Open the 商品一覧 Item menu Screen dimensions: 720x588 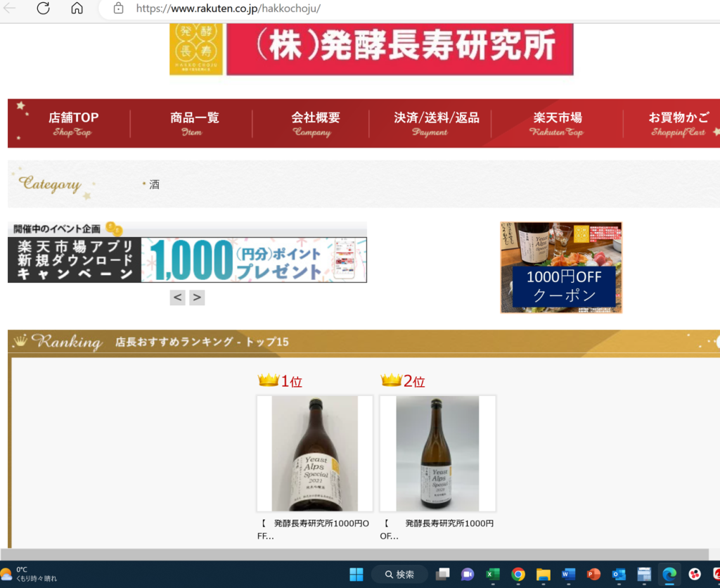[x=194, y=124]
